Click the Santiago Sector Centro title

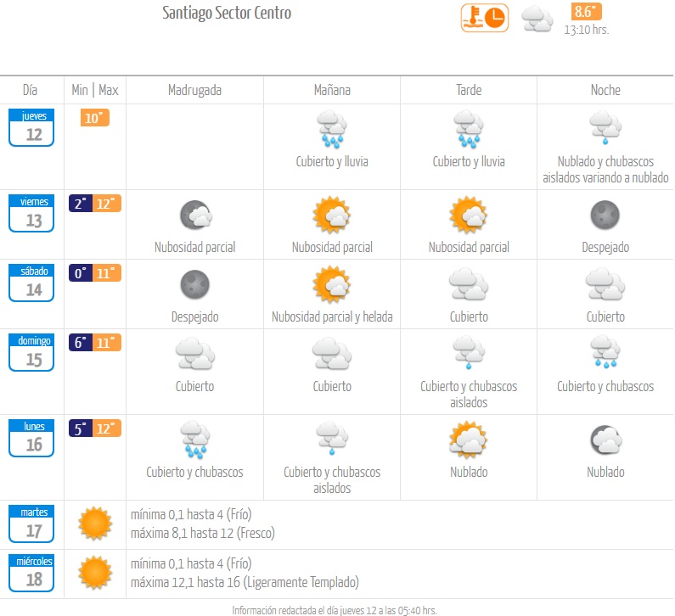(x=227, y=13)
